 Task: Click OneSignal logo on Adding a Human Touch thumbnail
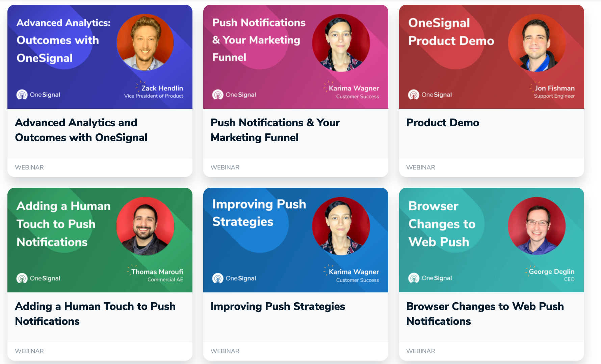[38, 278]
